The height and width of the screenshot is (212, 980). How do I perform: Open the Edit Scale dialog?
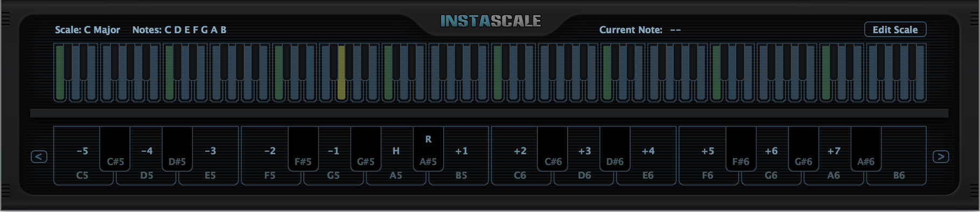click(x=895, y=30)
